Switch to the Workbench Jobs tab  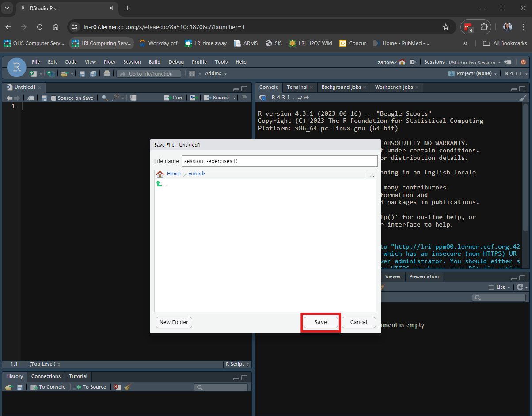(x=394, y=87)
